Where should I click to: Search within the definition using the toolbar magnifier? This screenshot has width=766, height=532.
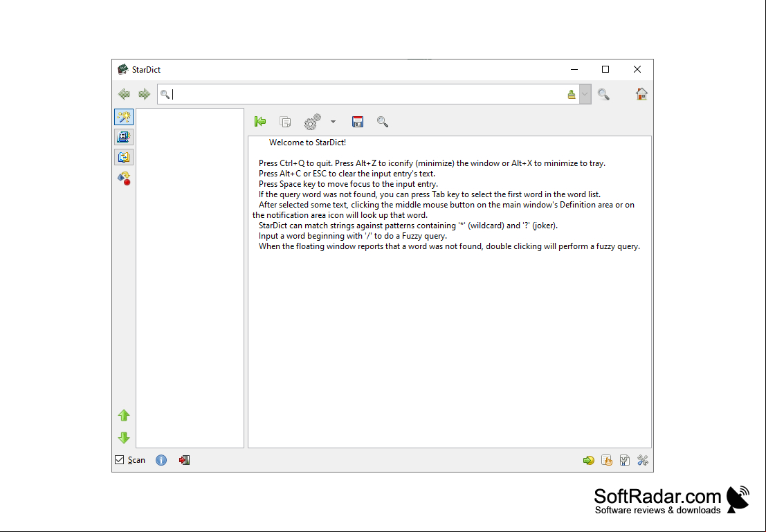(383, 122)
